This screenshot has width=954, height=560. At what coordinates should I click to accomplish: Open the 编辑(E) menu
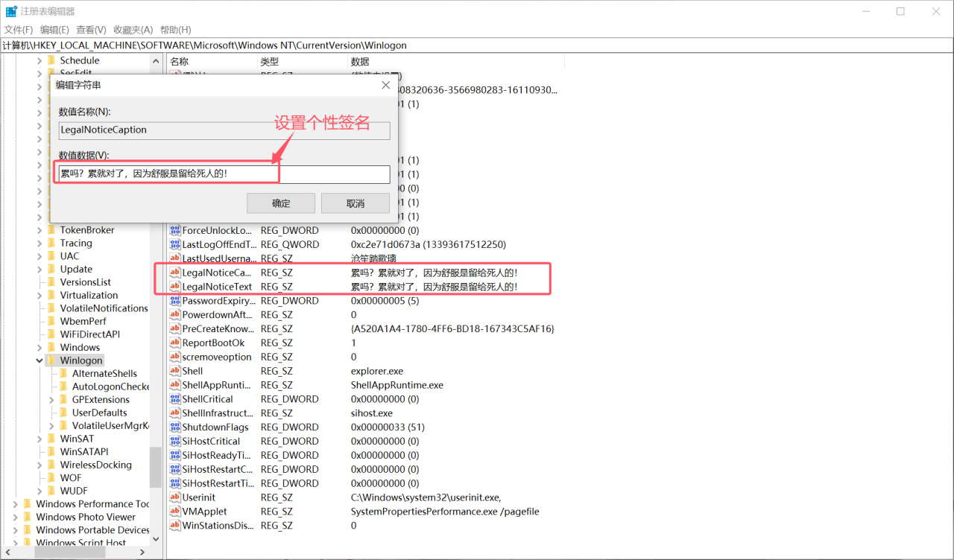pos(54,30)
